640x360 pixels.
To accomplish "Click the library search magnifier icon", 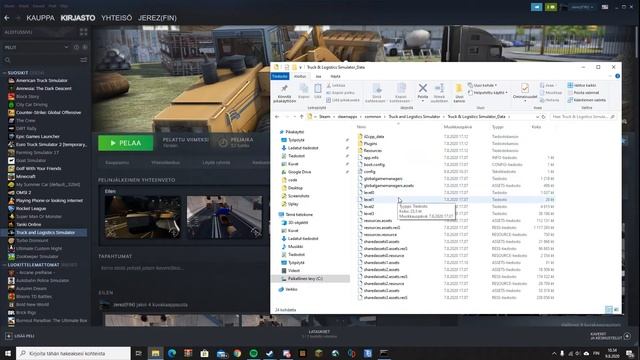I will pyautogui.click(x=7, y=60).
